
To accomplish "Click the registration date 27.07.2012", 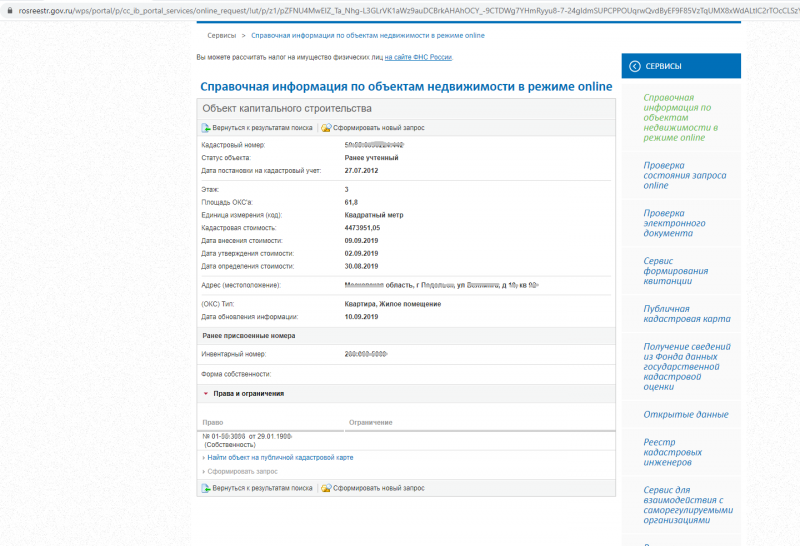I will pos(361,171).
